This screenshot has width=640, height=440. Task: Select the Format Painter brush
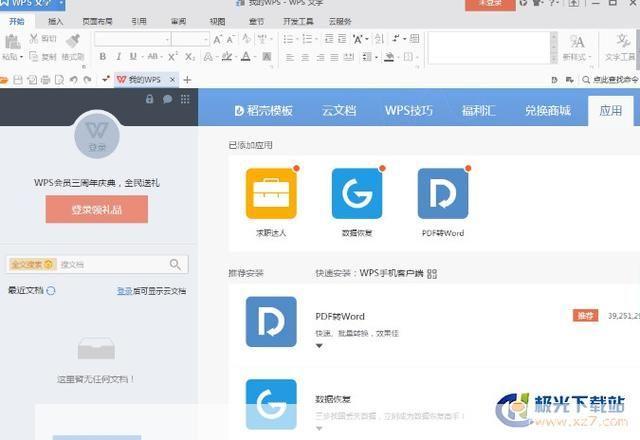73,41
